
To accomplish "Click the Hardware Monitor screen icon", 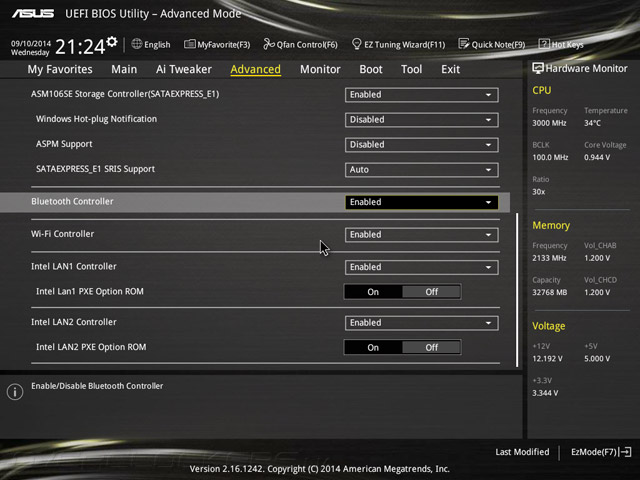I will click(x=538, y=68).
